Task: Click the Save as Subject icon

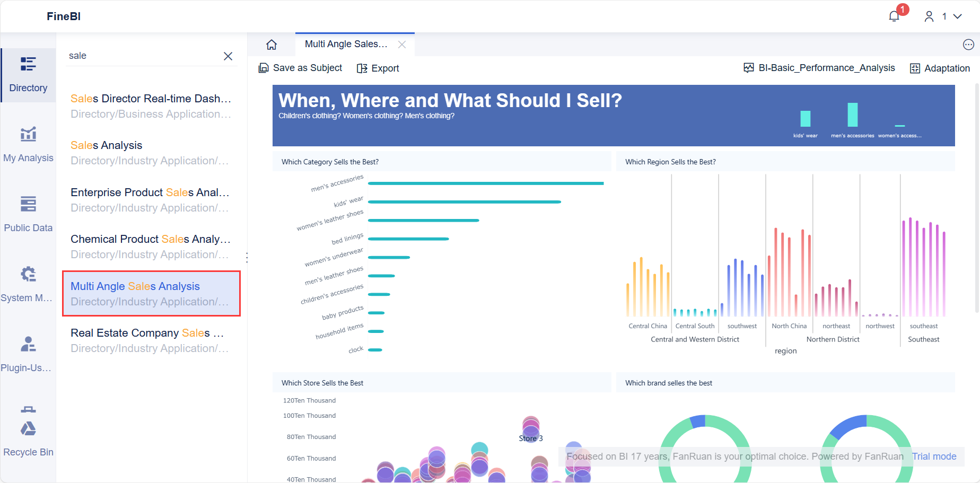Action: click(264, 68)
